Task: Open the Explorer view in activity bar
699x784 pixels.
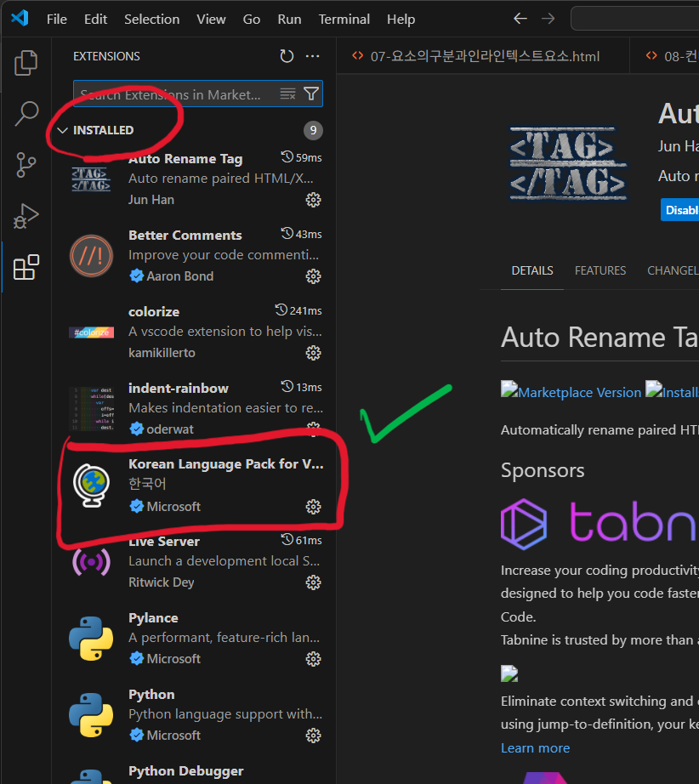Action: 26,63
